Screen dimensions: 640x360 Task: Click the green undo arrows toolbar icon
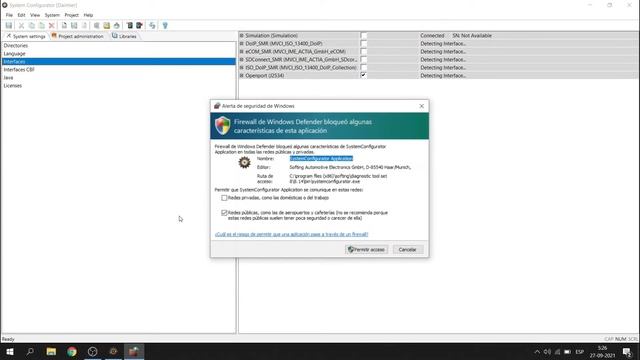152,25
